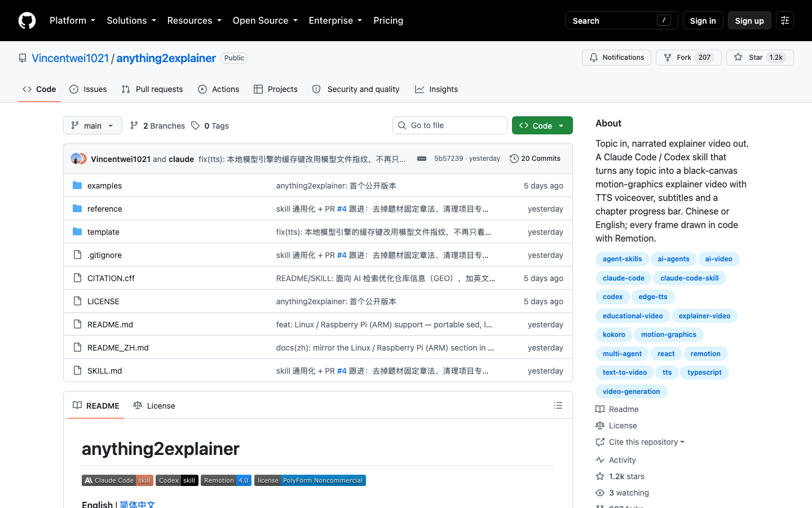
Task: Expand the green Code dropdown
Action: pos(542,125)
